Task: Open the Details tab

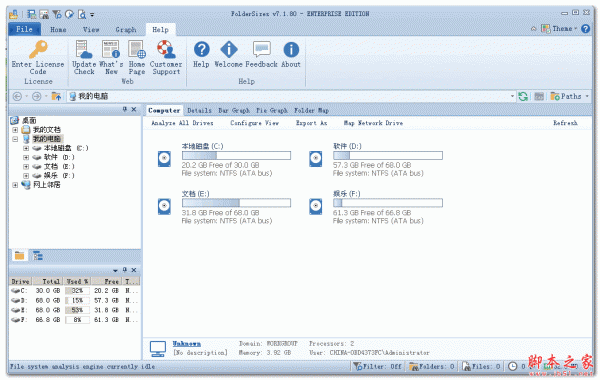Action: pyautogui.click(x=199, y=110)
